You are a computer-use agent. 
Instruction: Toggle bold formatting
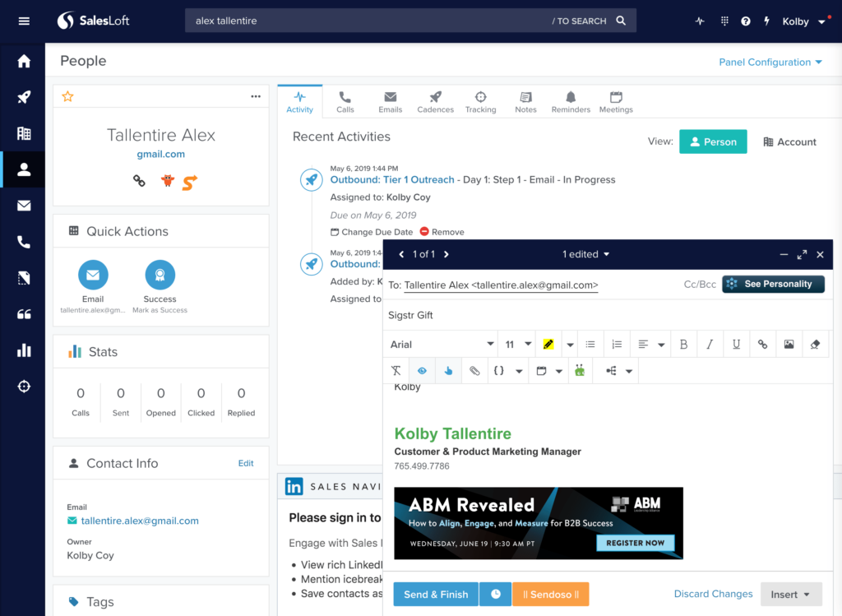[683, 345]
